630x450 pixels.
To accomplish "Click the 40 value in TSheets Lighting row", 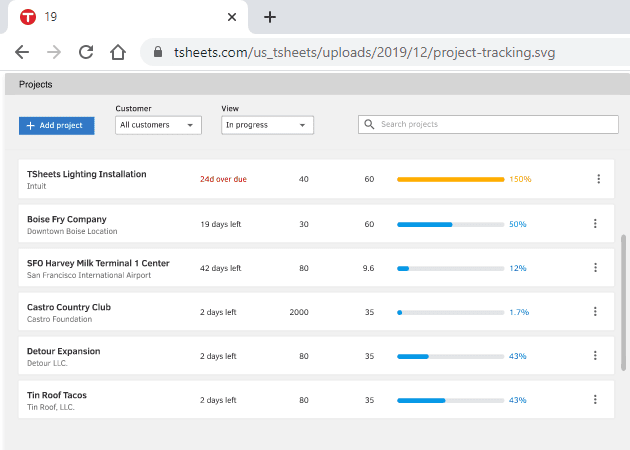I will pyautogui.click(x=303, y=179).
